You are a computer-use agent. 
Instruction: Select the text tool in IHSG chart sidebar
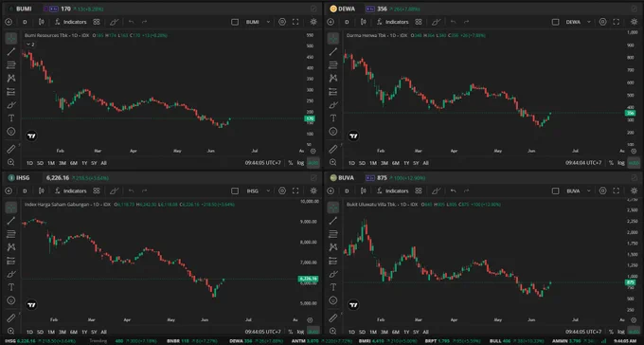click(x=11, y=287)
